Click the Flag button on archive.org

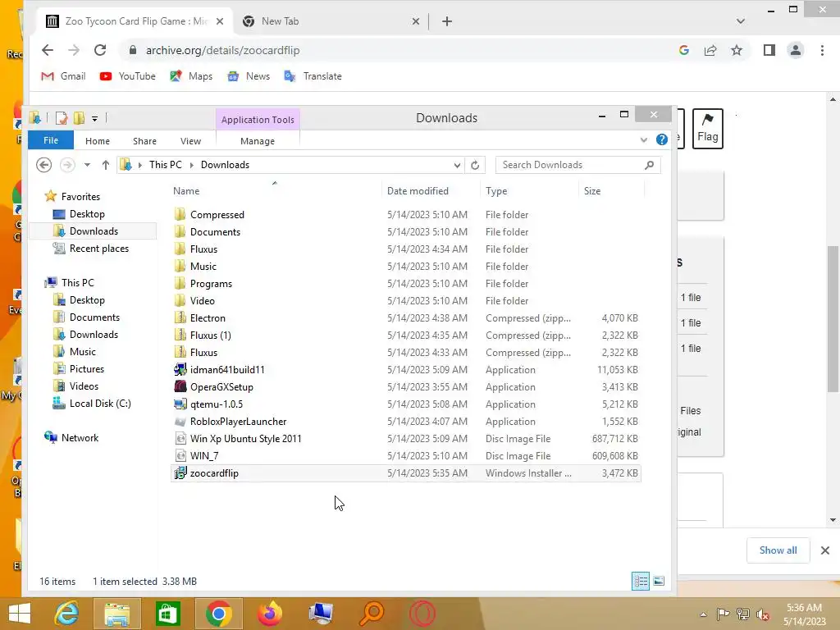point(707,129)
